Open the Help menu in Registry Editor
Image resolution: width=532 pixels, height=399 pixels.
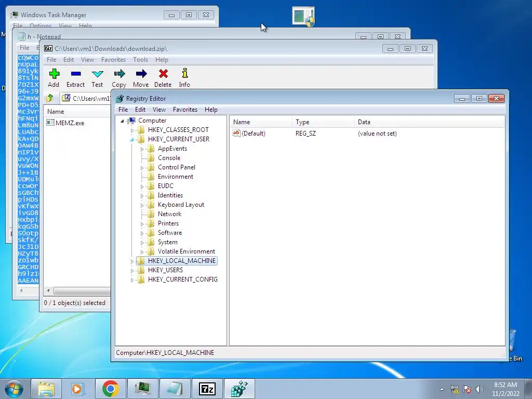pyautogui.click(x=211, y=110)
